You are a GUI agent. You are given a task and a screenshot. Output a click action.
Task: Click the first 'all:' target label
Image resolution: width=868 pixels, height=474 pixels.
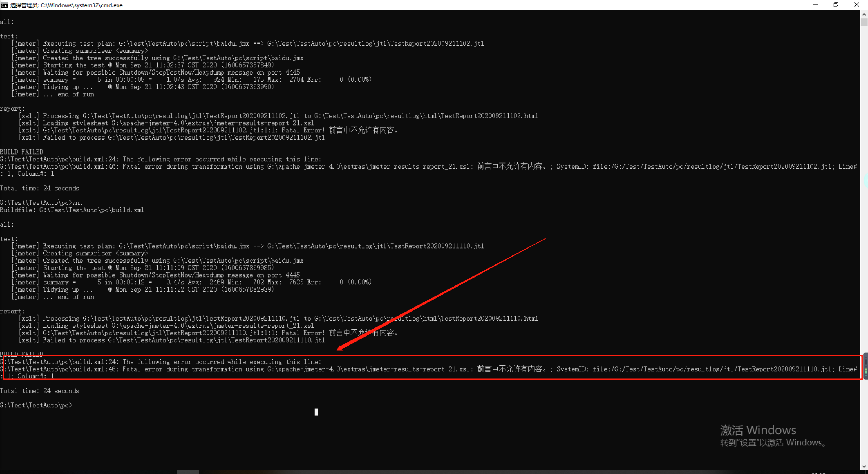tap(7, 22)
